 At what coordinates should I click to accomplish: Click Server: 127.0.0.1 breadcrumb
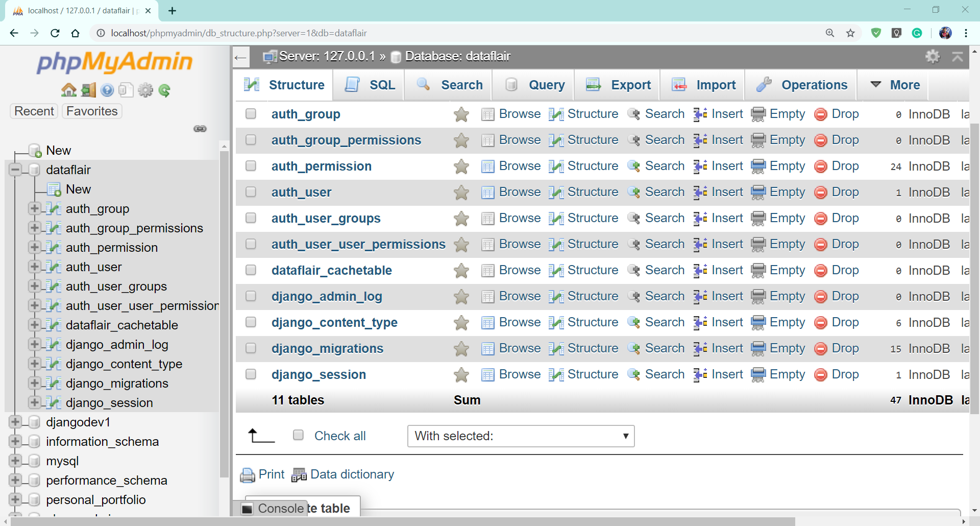(x=327, y=56)
